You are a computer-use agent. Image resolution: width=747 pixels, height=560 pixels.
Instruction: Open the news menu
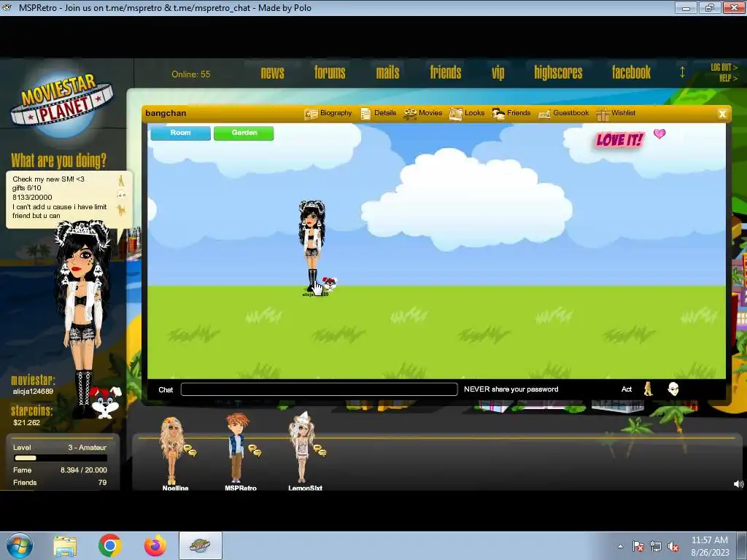[273, 72]
